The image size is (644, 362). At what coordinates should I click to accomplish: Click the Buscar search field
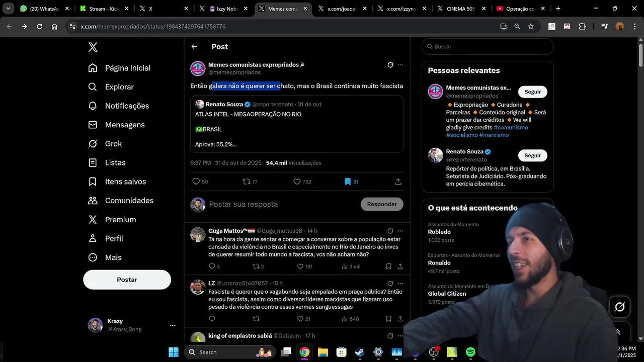pyautogui.click(x=488, y=46)
